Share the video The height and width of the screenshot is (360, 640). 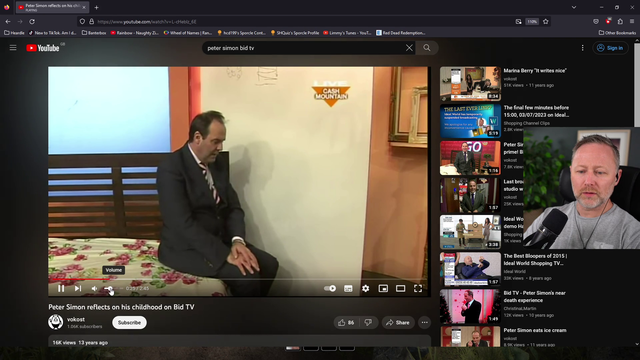point(398,322)
